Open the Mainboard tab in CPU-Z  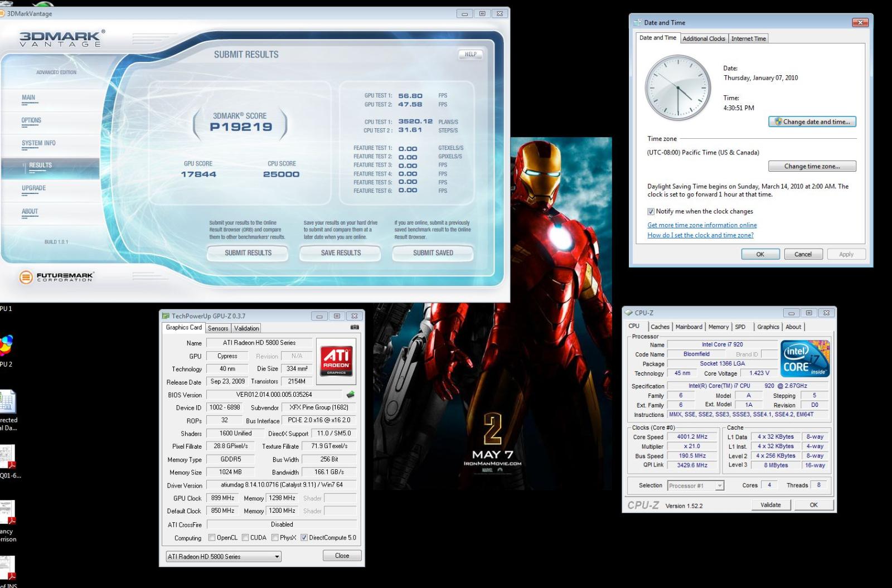[x=689, y=327]
